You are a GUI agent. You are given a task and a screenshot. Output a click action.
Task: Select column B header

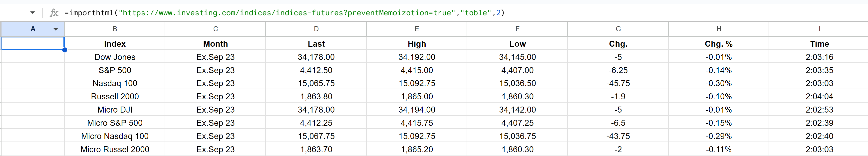point(115,29)
